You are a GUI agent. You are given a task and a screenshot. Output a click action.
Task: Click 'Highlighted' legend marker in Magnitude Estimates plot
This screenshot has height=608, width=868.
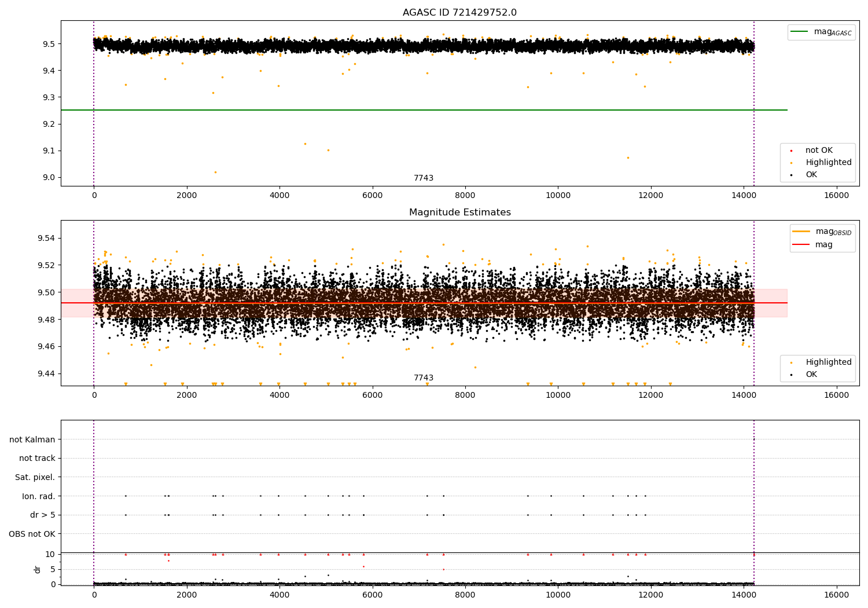pos(792,363)
